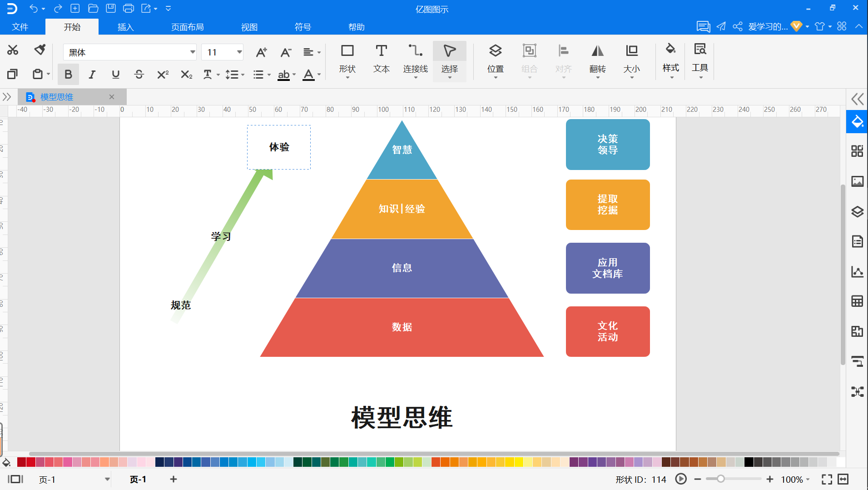Toggle Superscript formatting
Image resolution: width=868 pixels, height=490 pixels.
coord(163,74)
